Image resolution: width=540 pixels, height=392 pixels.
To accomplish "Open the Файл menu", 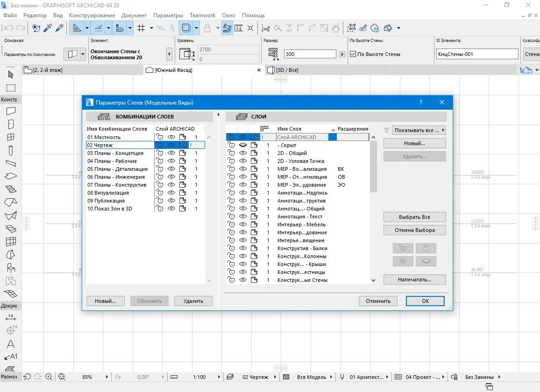I will pos(10,15).
